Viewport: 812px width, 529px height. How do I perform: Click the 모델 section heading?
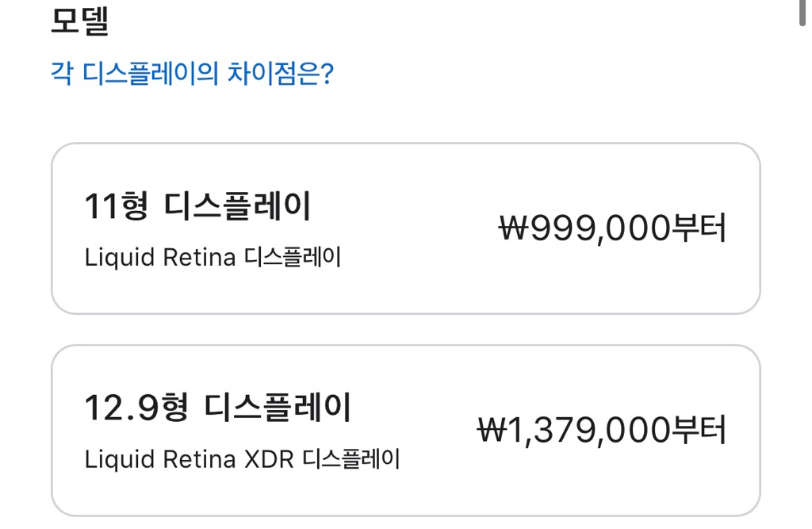pos(79,21)
